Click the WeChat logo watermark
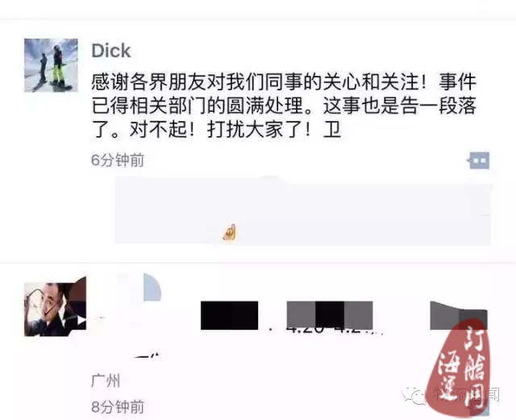This screenshot has width=516, height=420. pos(416,395)
